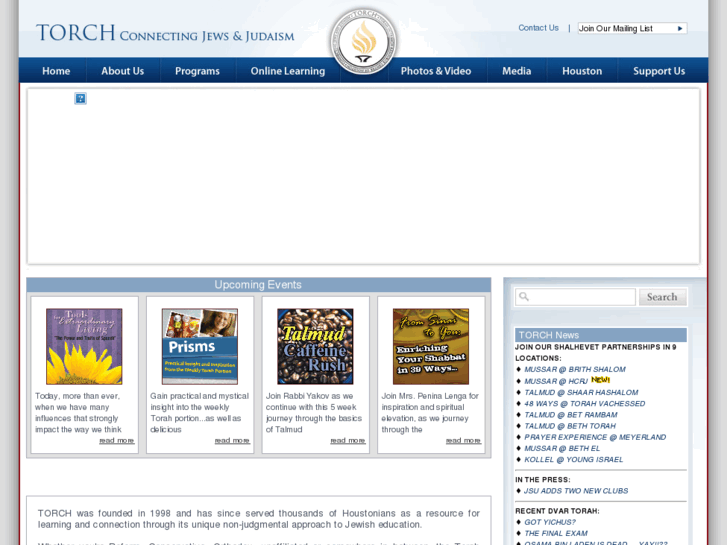Click the Join Rabbi Yakov description text
Screen dimensions: 727x545
click(314, 413)
